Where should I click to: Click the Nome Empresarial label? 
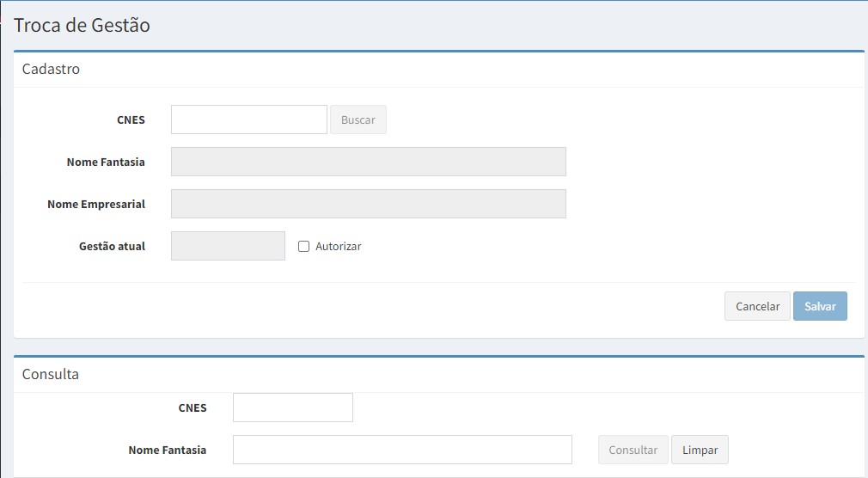tap(96, 205)
